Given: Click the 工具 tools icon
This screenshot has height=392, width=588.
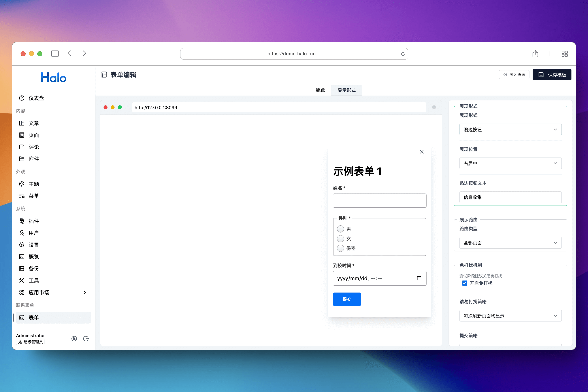Looking at the screenshot, I should pos(22,281).
